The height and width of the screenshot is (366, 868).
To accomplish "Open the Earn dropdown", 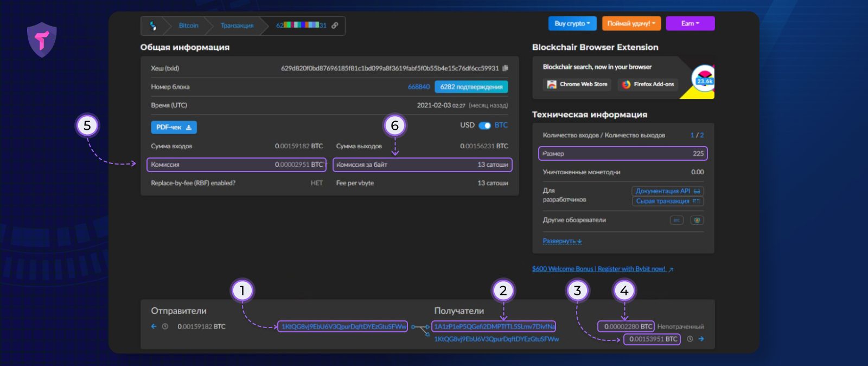I will (x=690, y=23).
